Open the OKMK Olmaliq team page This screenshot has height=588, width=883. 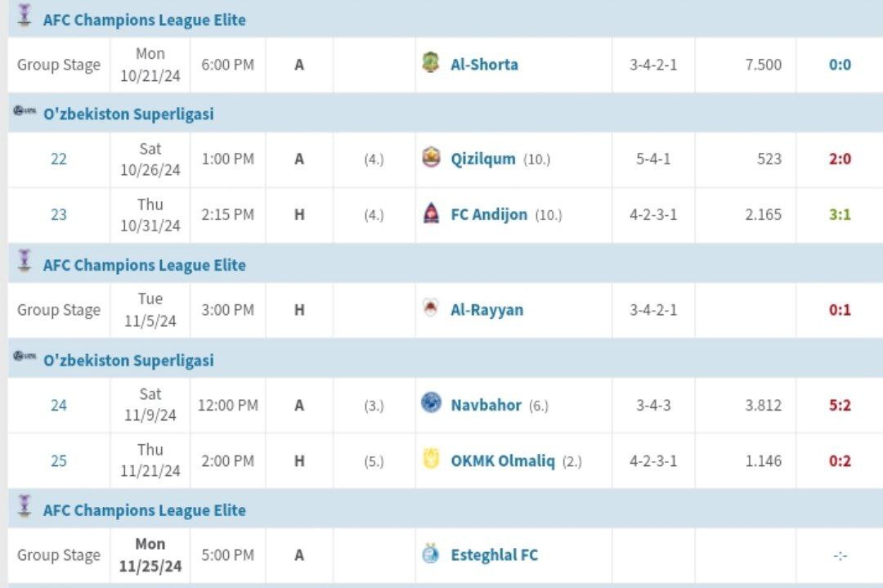click(x=502, y=461)
